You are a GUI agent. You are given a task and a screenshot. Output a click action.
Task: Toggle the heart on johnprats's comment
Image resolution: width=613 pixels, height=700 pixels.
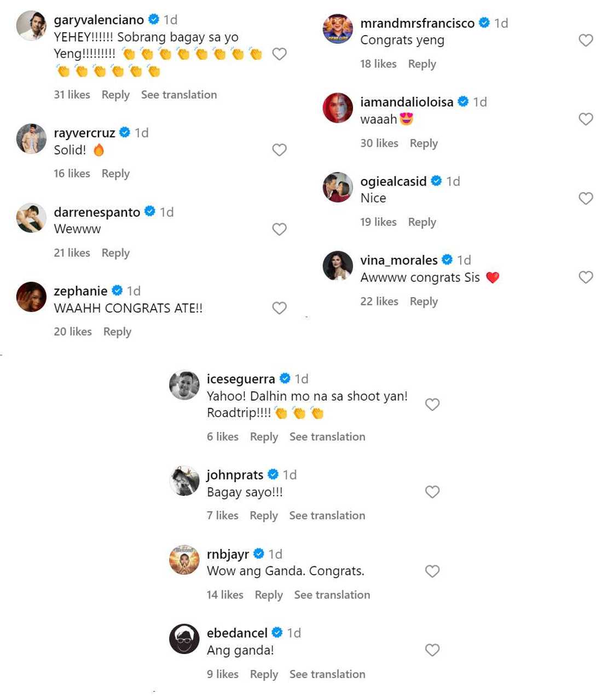click(432, 492)
